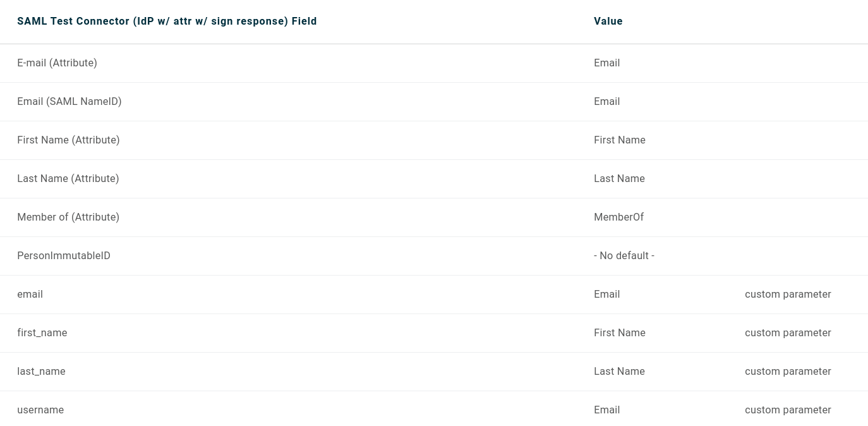Click the username field row

point(40,410)
